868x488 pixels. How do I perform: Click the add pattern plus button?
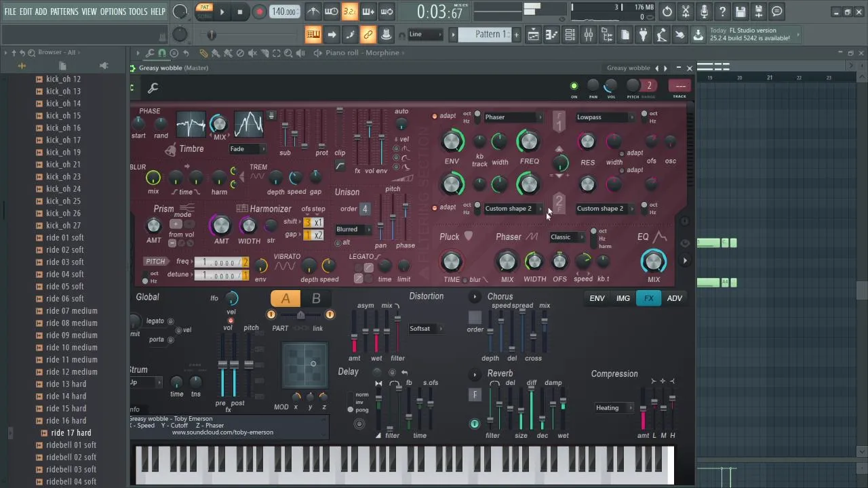click(x=516, y=35)
